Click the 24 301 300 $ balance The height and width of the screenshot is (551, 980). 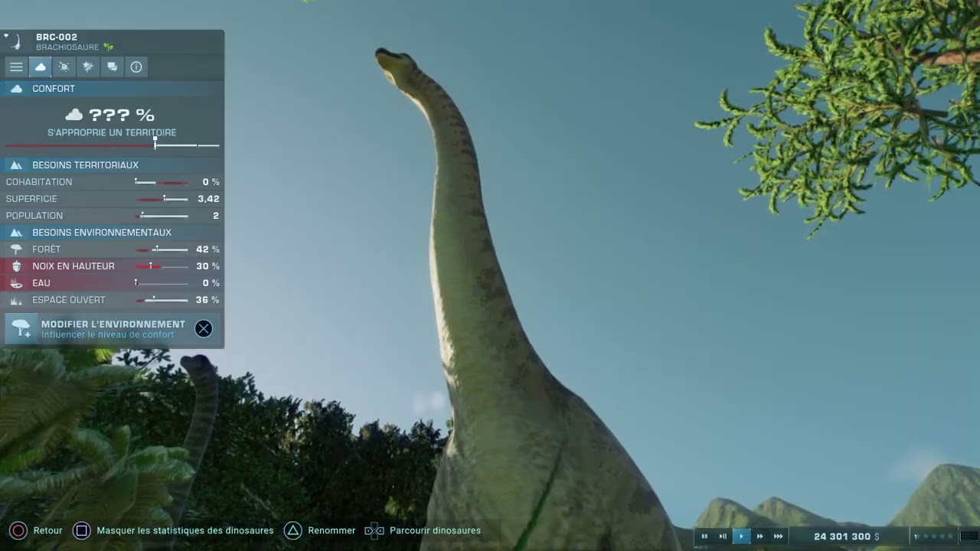(x=846, y=536)
